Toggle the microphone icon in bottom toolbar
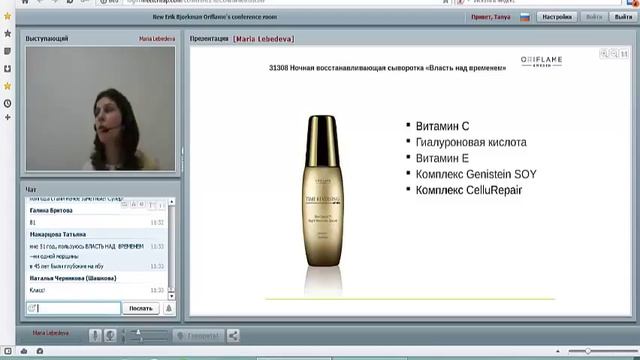The height and width of the screenshot is (360, 640). coord(95,336)
